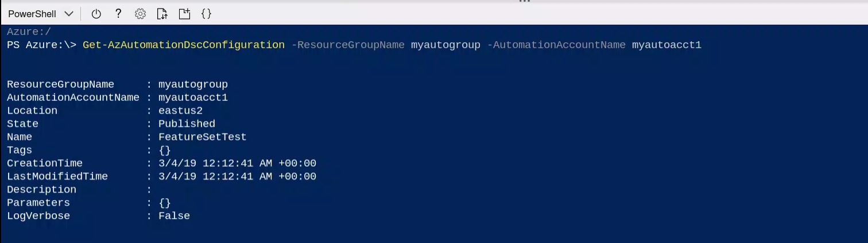Click the Location value eastus2
The width and height of the screenshot is (868, 243).
coord(180,111)
